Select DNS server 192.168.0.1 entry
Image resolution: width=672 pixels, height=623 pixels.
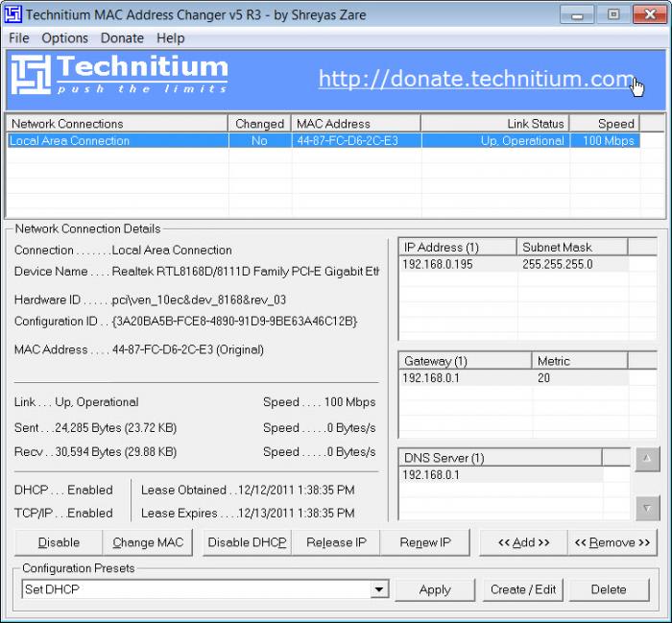(431, 475)
